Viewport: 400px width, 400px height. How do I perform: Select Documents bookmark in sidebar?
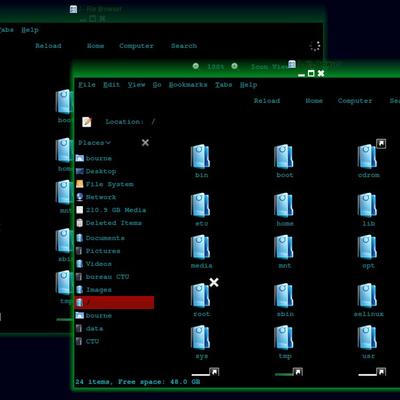[x=100, y=238]
